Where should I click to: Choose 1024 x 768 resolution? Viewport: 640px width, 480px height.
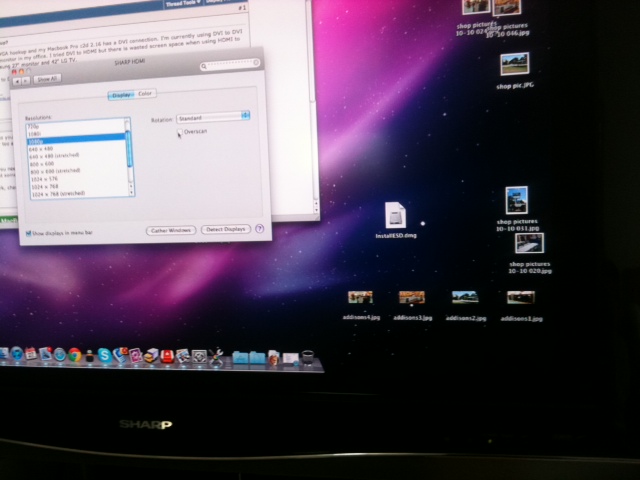[x=80, y=187]
